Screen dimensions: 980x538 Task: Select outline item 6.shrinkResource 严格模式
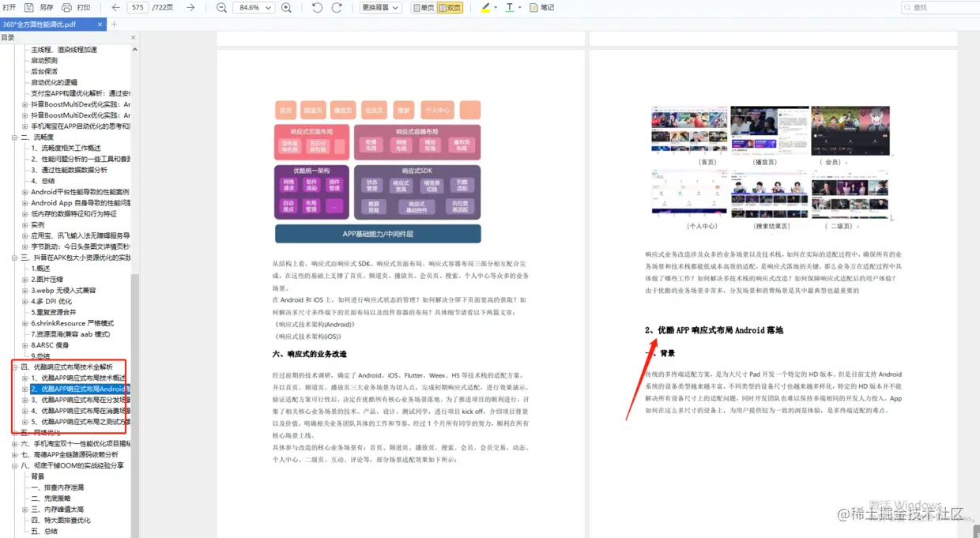click(72, 323)
